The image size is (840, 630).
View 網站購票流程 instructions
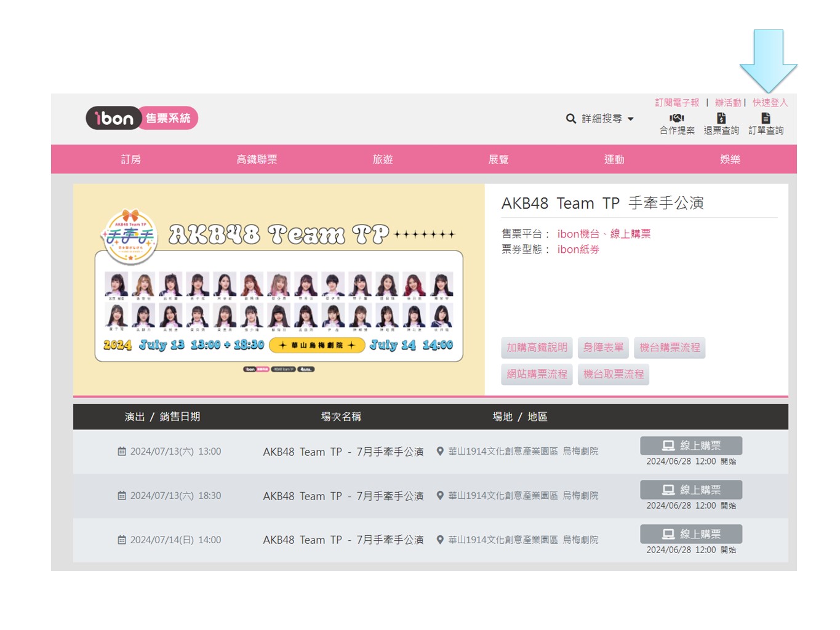537,374
